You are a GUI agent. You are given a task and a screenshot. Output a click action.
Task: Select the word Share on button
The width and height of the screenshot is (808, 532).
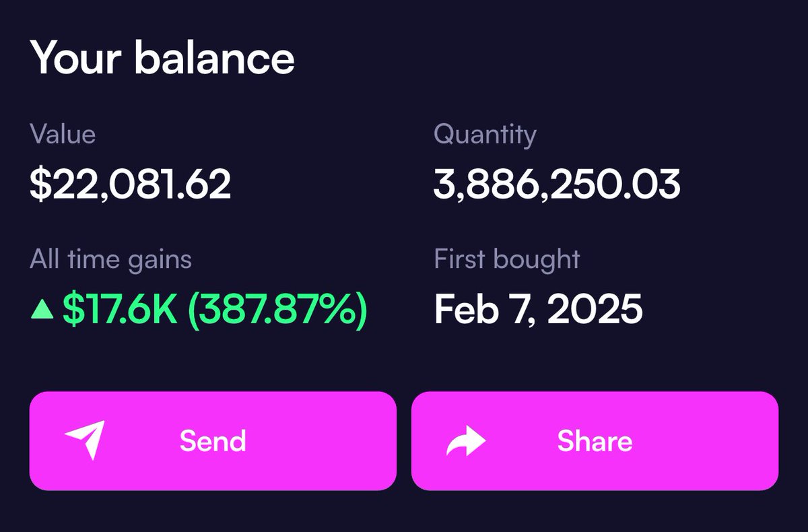[x=595, y=441]
